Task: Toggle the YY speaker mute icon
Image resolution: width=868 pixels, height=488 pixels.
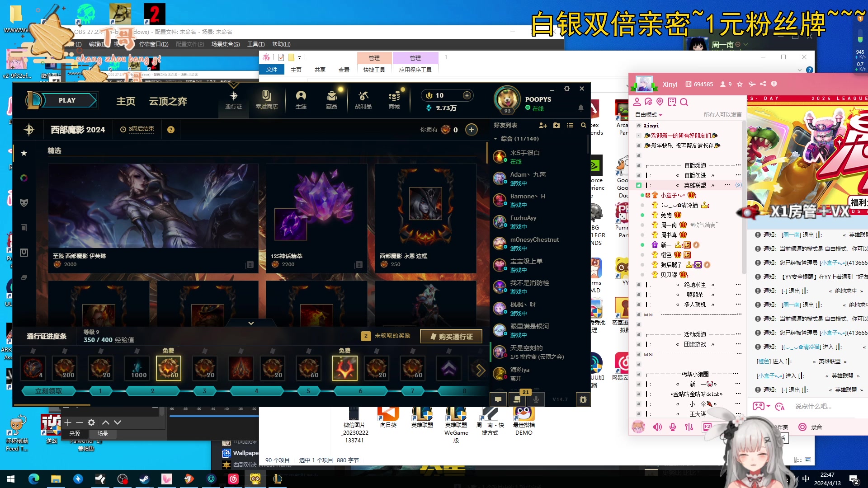Action: (657, 427)
